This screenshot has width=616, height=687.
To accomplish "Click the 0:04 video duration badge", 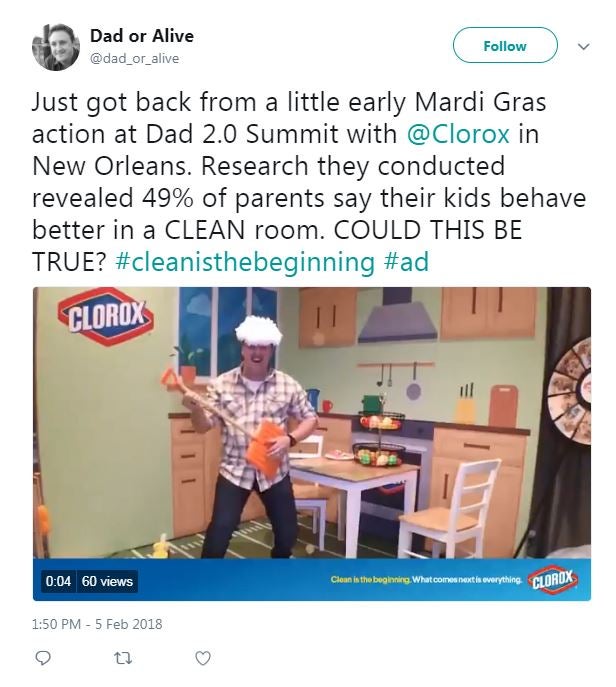I will click(x=58, y=581).
